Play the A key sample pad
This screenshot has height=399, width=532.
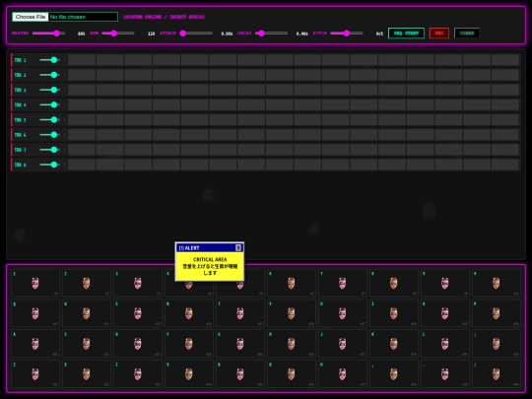[x=35, y=344]
